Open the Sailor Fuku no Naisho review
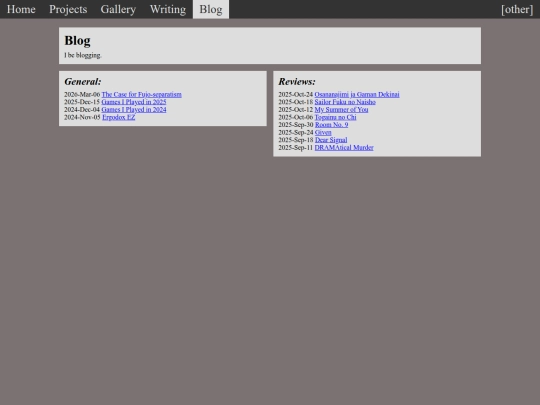The width and height of the screenshot is (540, 405). click(345, 102)
